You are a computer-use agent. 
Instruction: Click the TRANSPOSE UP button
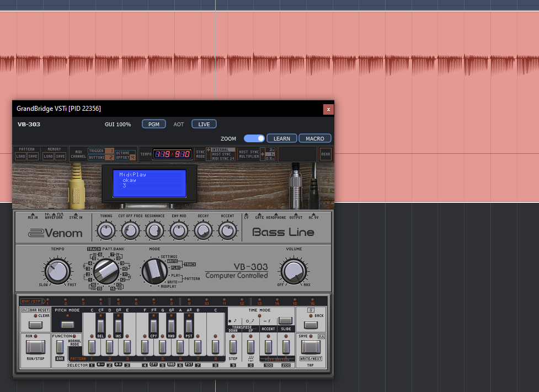tap(250, 347)
